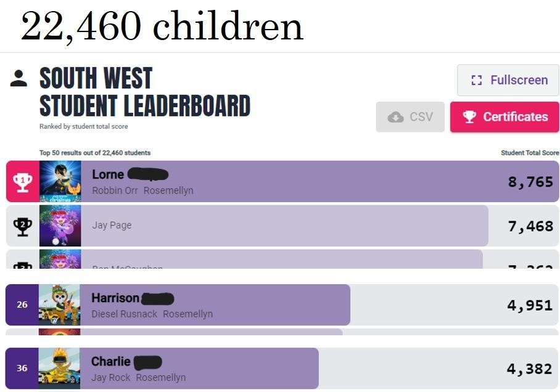Image resolution: width=560 pixels, height=392 pixels.
Task: Open Charlie's avatar thumbnail
Action: (x=59, y=368)
